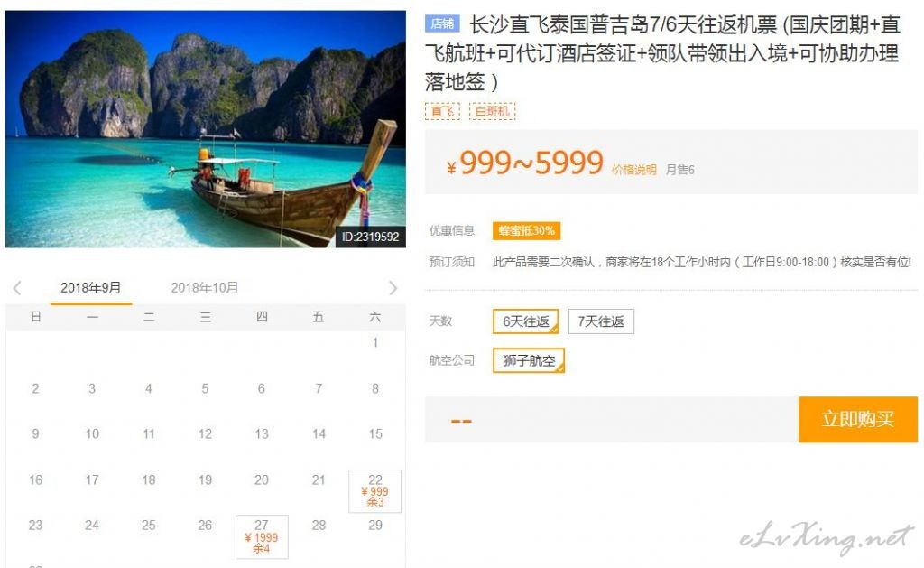Open the 价格说明 price explanation link
924x568 pixels.
click(x=634, y=170)
